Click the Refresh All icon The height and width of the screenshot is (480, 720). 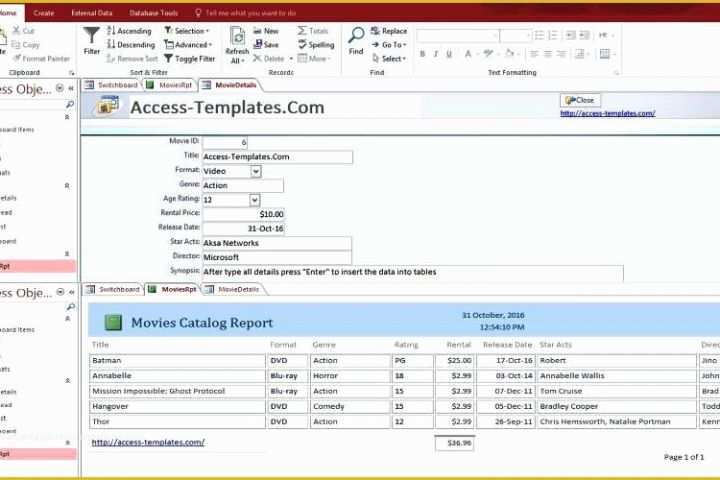pyautogui.click(x=237, y=36)
